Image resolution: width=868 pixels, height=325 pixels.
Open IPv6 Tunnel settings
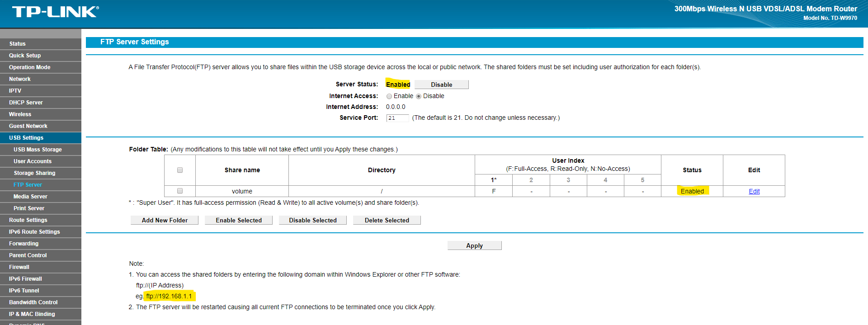(41, 291)
